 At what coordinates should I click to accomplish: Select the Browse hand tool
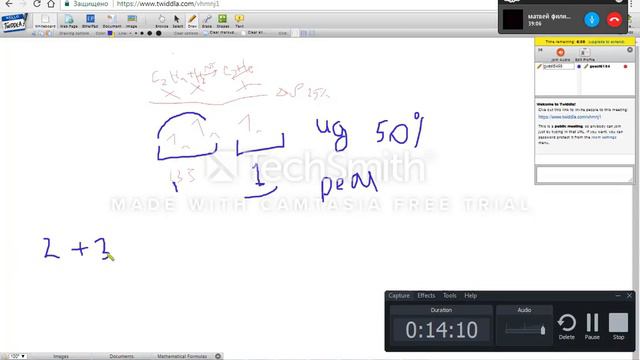[x=162, y=21]
